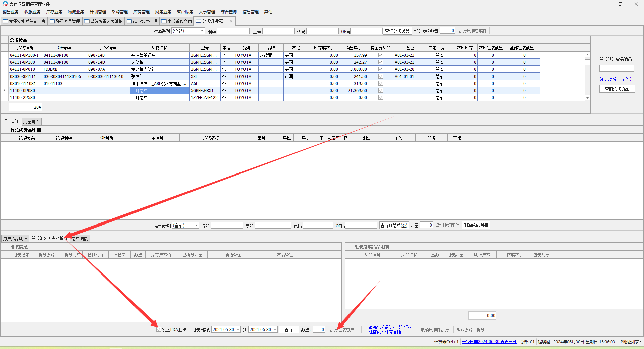Select the 中缸总成 cell in row 11400-0P030
This screenshot has width=644, height=349.
click(160, 91)
